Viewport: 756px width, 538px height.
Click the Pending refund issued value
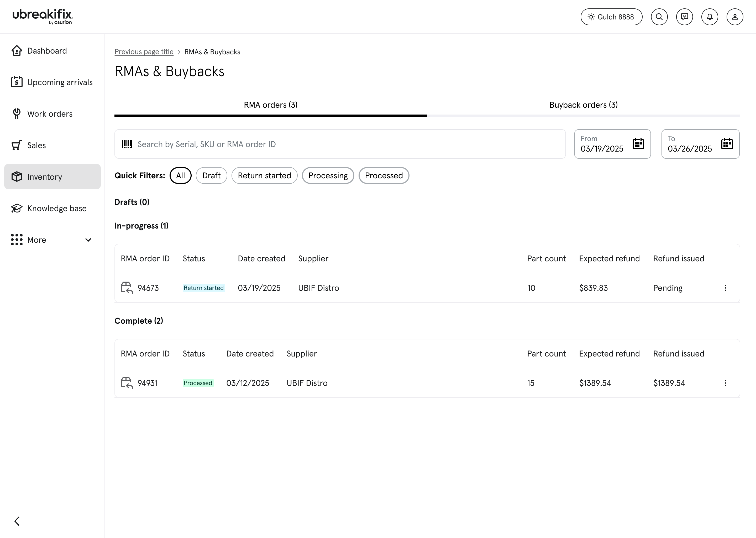pos(668,288)
